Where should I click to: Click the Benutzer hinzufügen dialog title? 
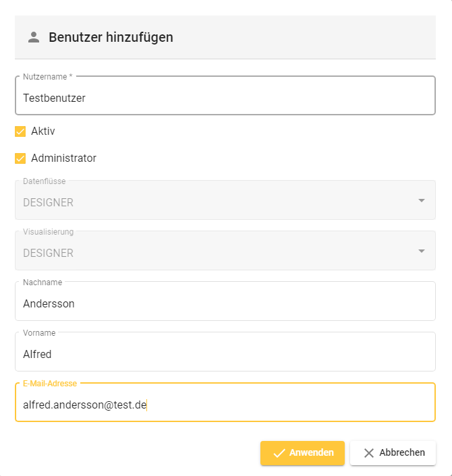point(111,37)
